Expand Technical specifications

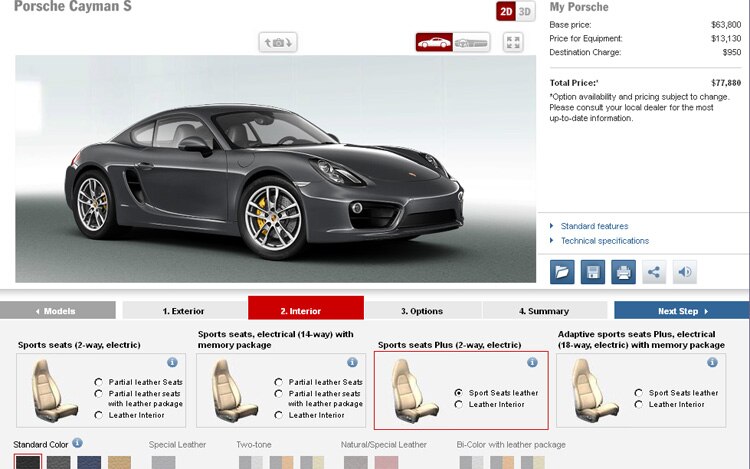coord(605,241)
